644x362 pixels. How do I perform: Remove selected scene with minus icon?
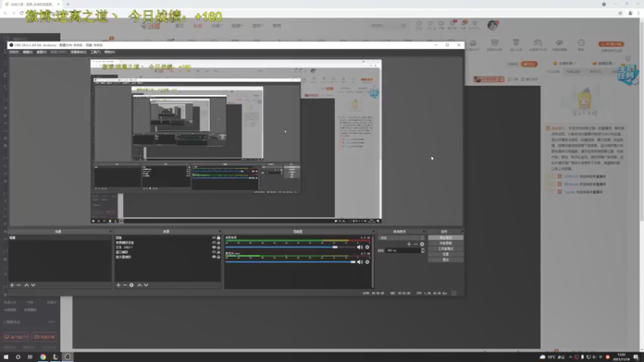pyautogui.click(x=19, y=285)
